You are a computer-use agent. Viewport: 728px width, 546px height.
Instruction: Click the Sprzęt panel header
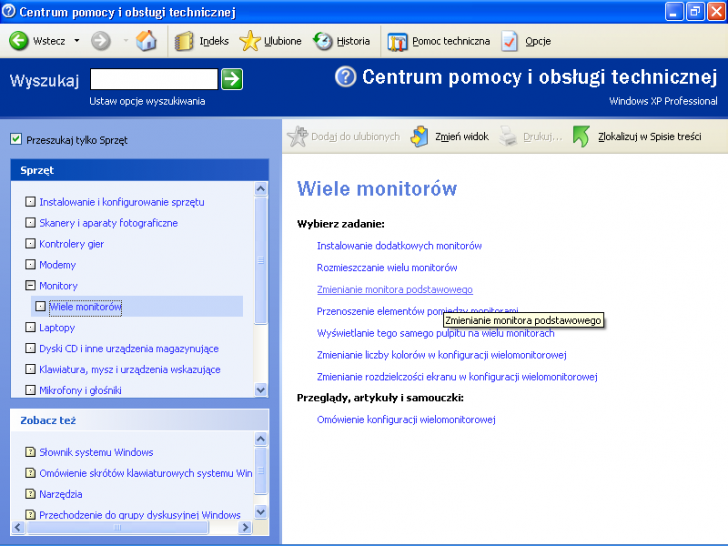[140, 170]
